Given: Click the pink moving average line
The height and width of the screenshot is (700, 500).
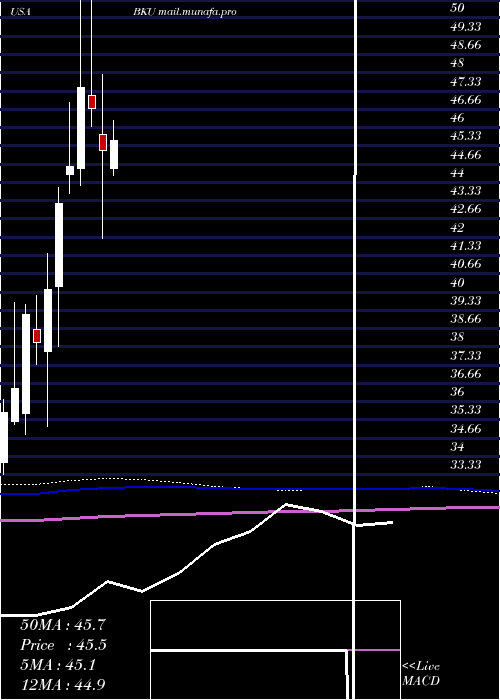Looking at the screenshot, I should pos(250,512).
